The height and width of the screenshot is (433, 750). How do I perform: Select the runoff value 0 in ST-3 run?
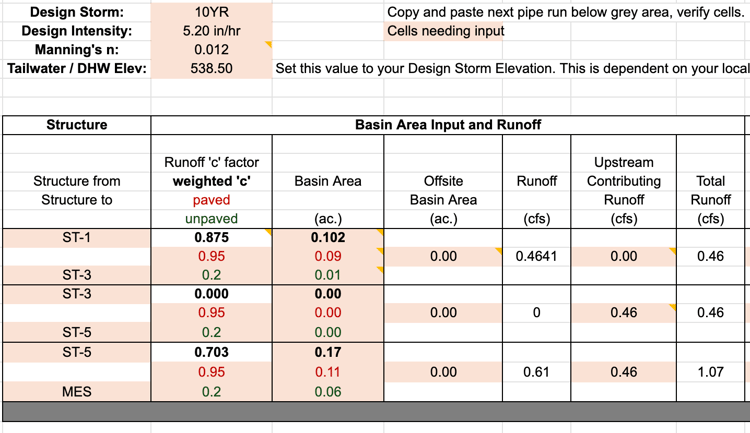coord(536,312)
